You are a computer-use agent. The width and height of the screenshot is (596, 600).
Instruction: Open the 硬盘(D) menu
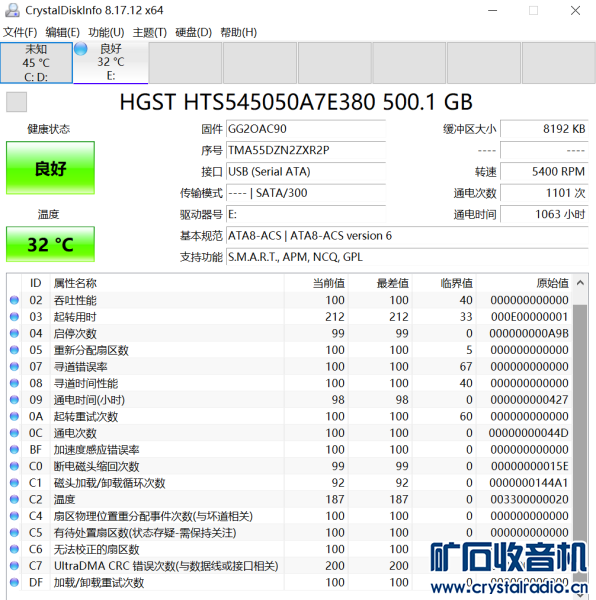tap(193, 32)
